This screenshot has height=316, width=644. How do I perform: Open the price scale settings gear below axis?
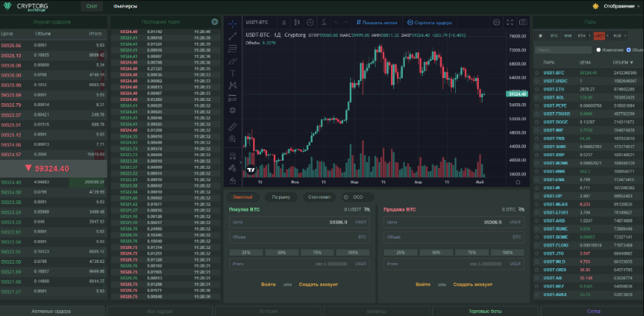pyautogui.click(x=518, y=182)
